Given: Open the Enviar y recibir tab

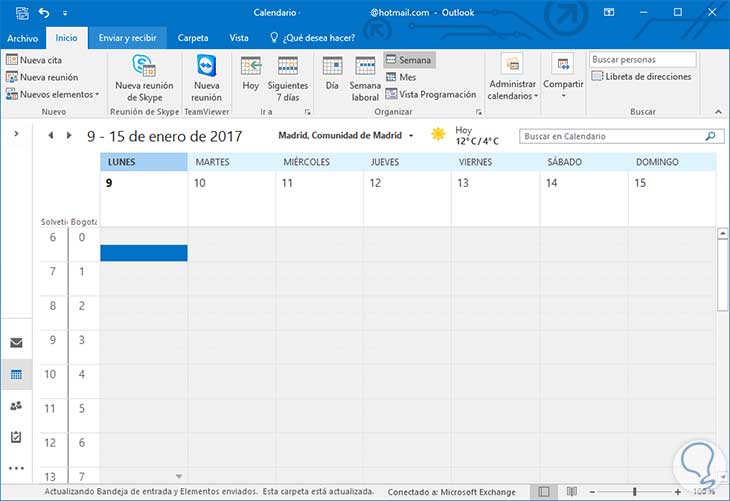Looking at the screenshot, I should coord(128,38).
